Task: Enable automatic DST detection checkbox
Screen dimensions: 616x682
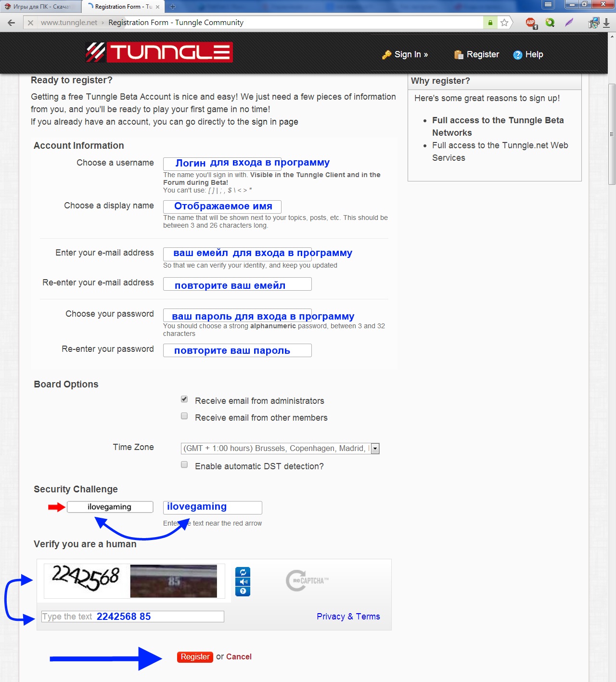Action: pyautogui.click(x=184, y=465)
